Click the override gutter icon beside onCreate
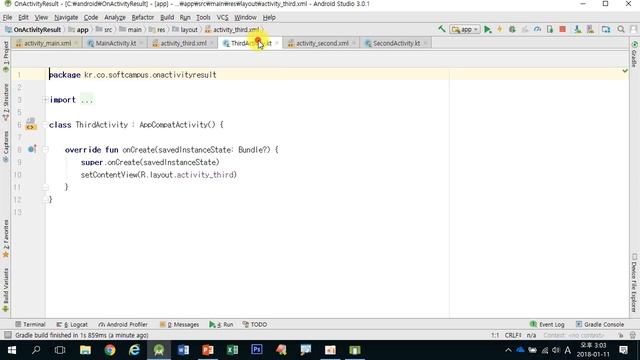This screenshot has height=360, width=640. 32,149
